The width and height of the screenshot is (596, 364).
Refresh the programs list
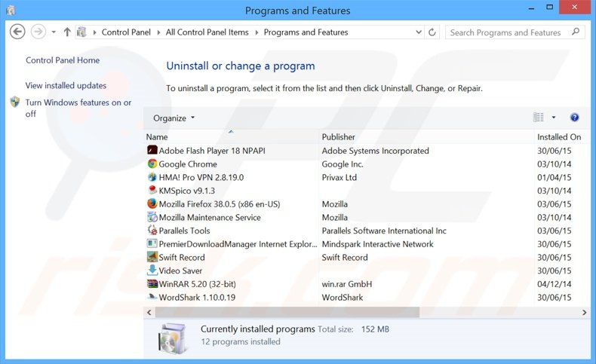(432, 32)
